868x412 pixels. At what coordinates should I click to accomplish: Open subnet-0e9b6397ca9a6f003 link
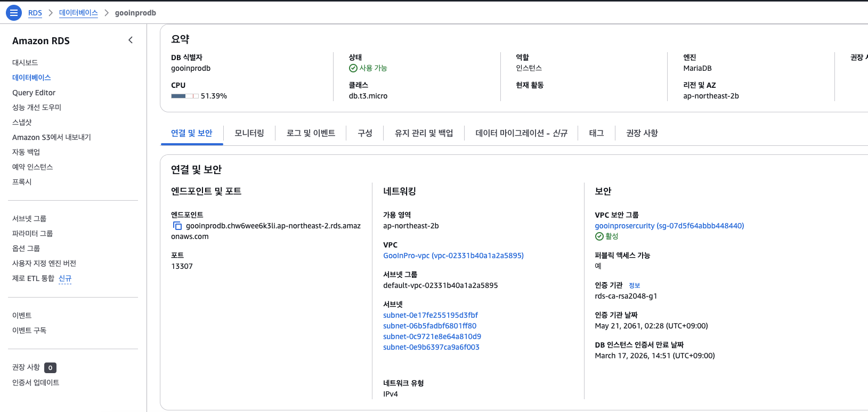pos(432,347)
